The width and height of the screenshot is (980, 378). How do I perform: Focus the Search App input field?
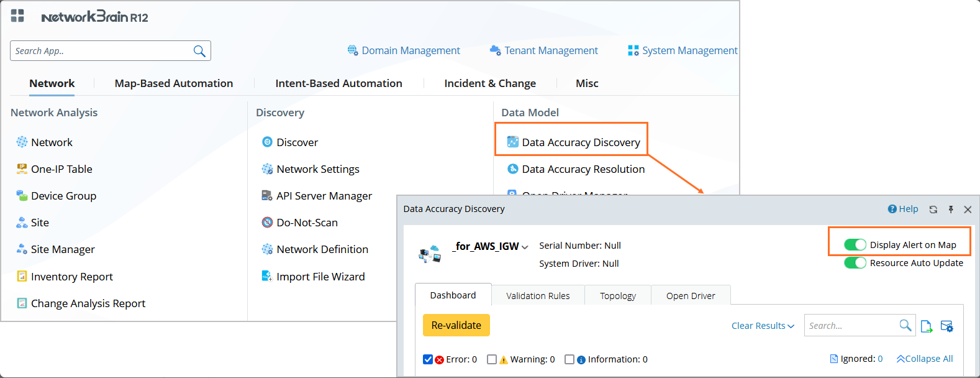tap(99, 51)
